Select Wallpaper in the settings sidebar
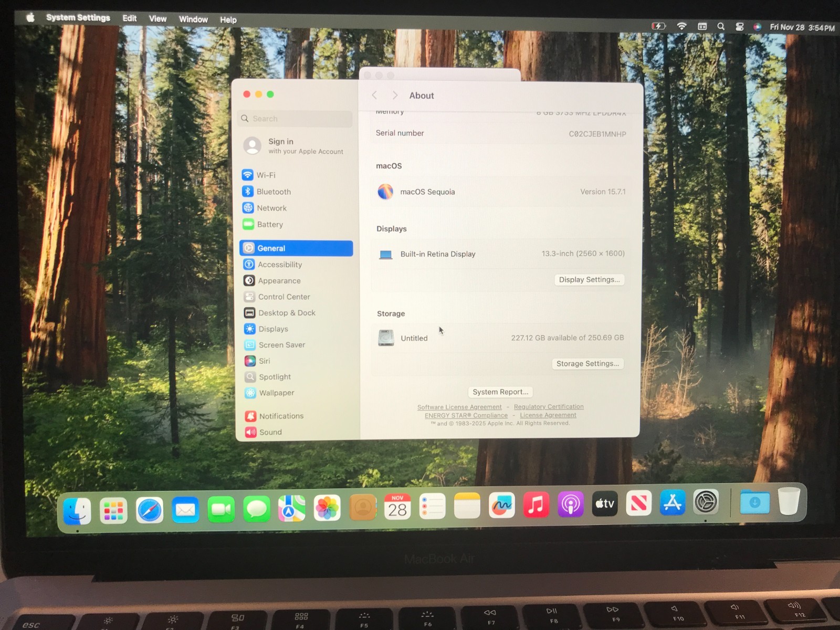Screen dimensions: 840x630 pos(298,393)
